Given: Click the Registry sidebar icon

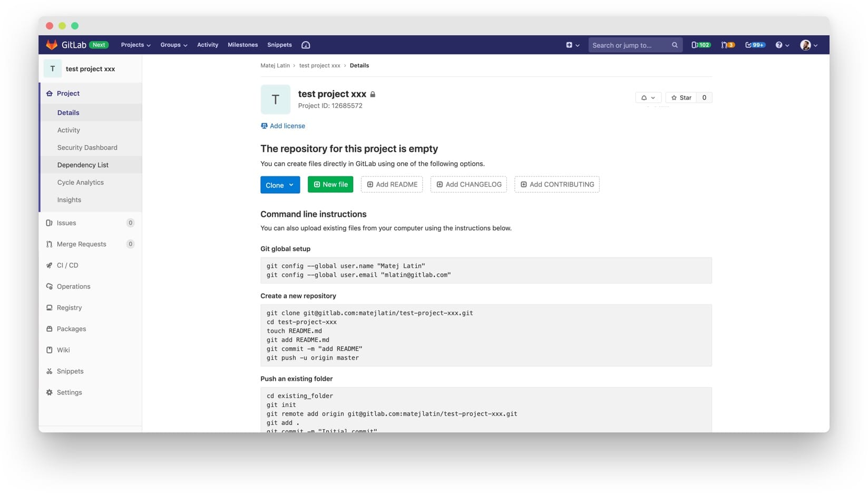Looking at the screenshot, I should tap(49, 308).
